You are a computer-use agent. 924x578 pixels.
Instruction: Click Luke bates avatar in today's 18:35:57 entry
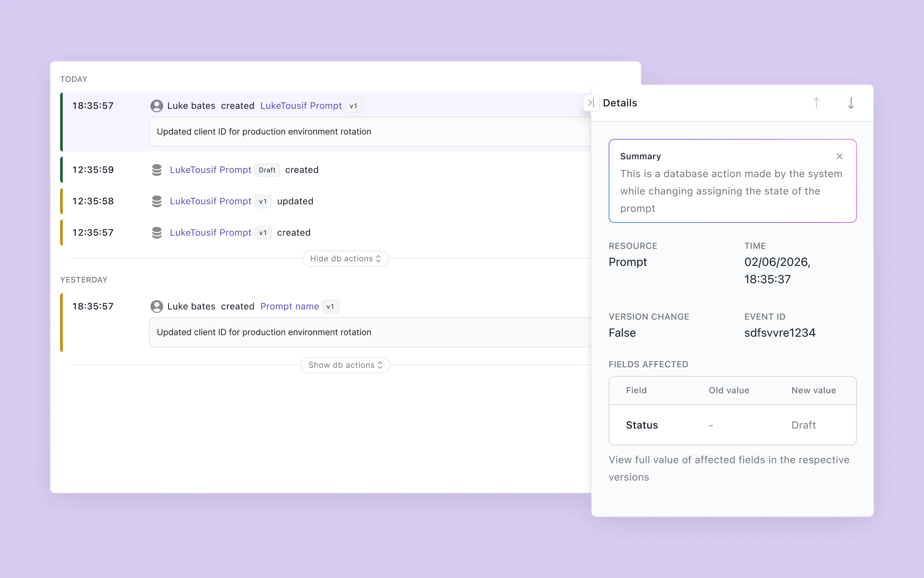click(157, 106)
